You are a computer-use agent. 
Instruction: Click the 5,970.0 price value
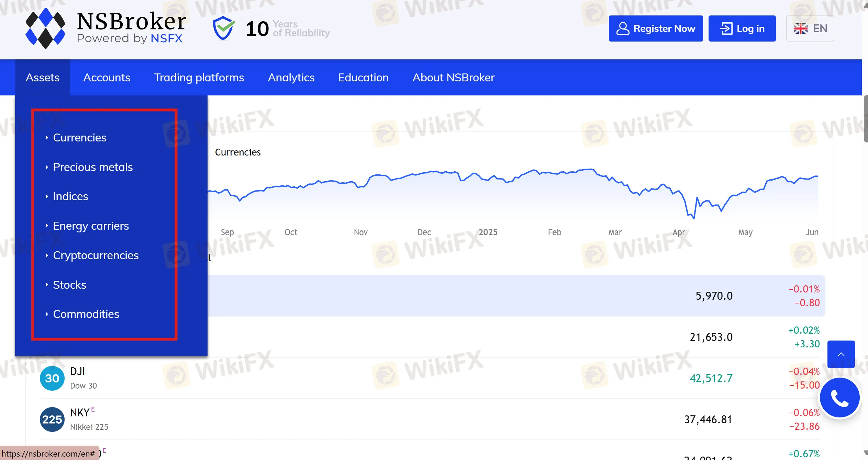pos(714,296)
